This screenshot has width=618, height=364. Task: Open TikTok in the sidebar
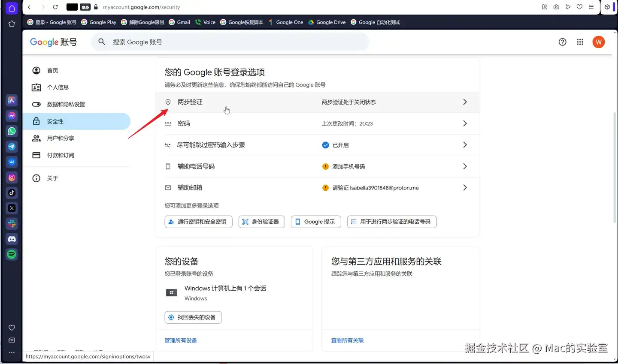pos(12,193)
